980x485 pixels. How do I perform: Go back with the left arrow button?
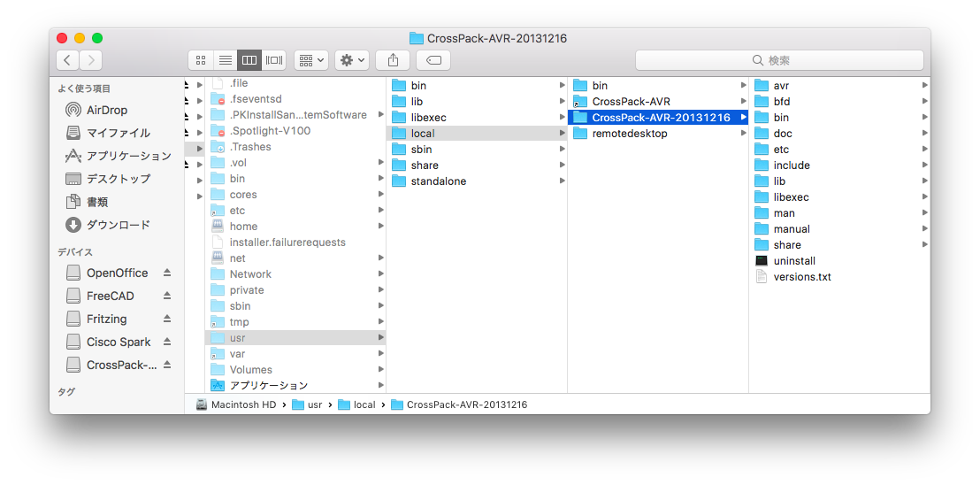click(67, 60)
